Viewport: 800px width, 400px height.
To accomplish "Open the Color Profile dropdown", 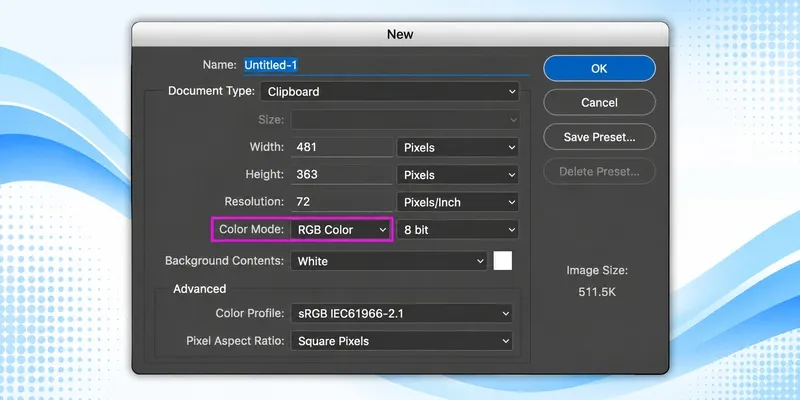I will point(402,313).
